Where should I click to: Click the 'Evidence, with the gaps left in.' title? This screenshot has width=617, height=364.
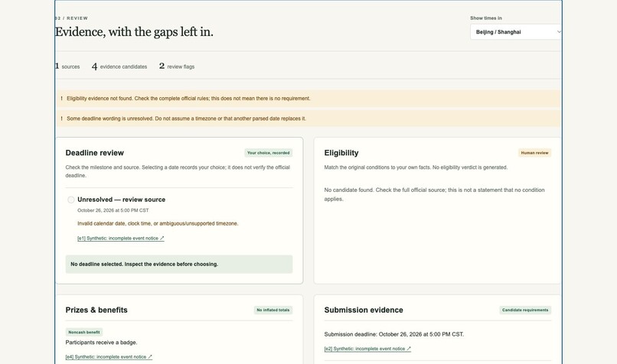[x=134, y=32]
